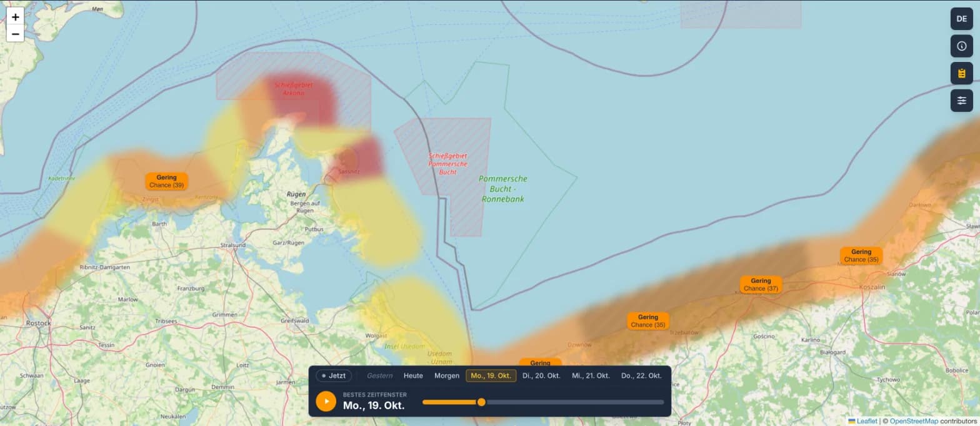Click the Sassnitz town label
Image resolution: width=980 pixels, height=426 pixels.
(x=347, y=171)
